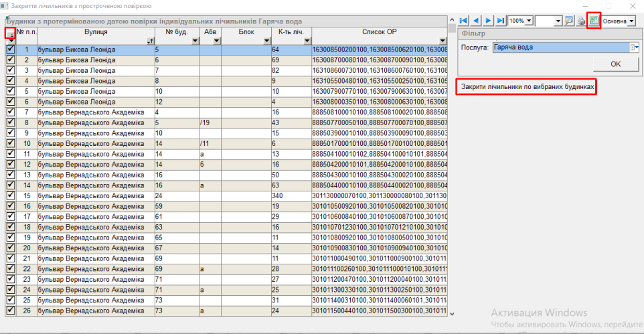Expand the Послуга 'Гаряча вода' dropdown

633,48
